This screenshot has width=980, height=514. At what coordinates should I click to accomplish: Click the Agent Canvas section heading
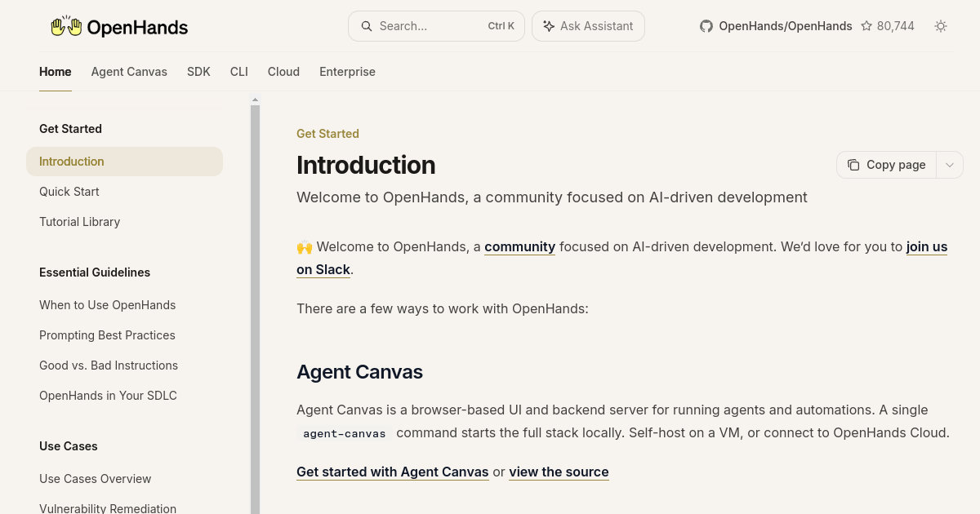pyautogui.click(x=359, y=372)
